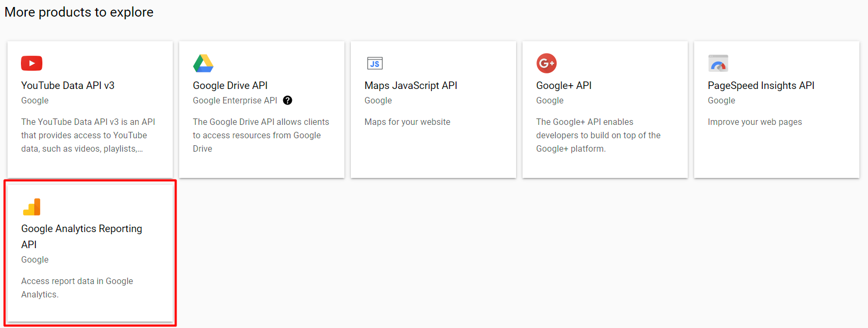
Task: Open PageSpeed Insights API title link
Action: 761,86
